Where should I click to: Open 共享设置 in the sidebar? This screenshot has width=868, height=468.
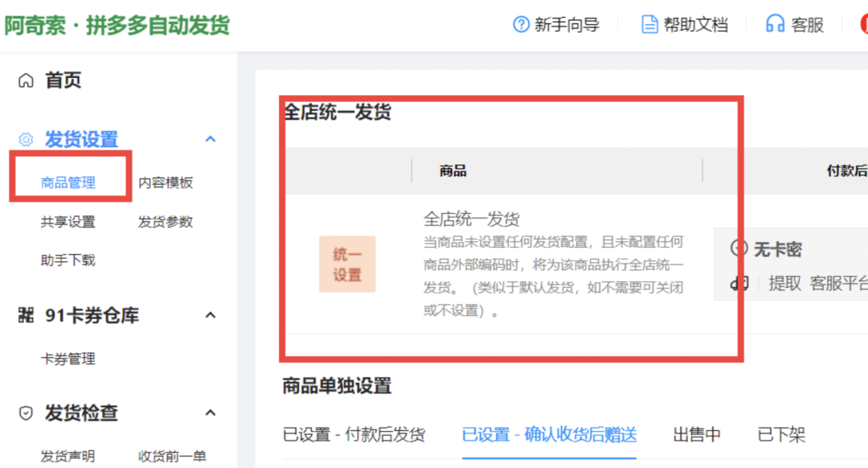(68, 222)
